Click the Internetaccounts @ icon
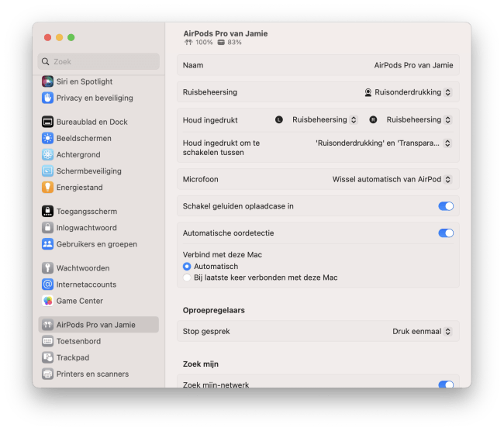Viewport: 504px width, 431px height. 47,284
